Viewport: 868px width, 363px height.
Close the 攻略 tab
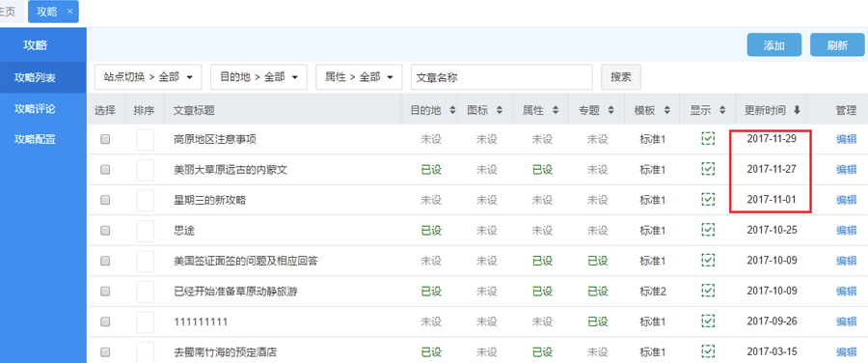(x=69, y=12)
